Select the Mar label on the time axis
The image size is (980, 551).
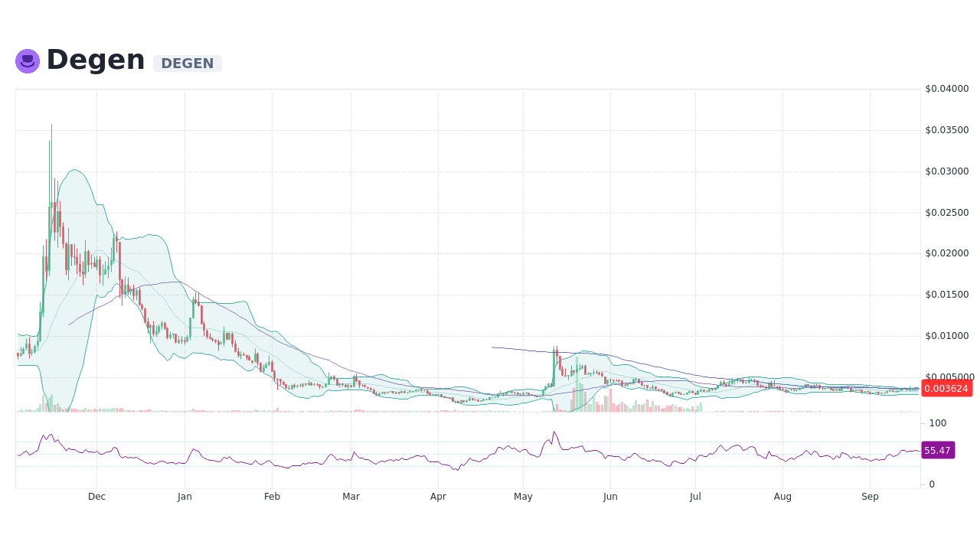tap(351, 496)
